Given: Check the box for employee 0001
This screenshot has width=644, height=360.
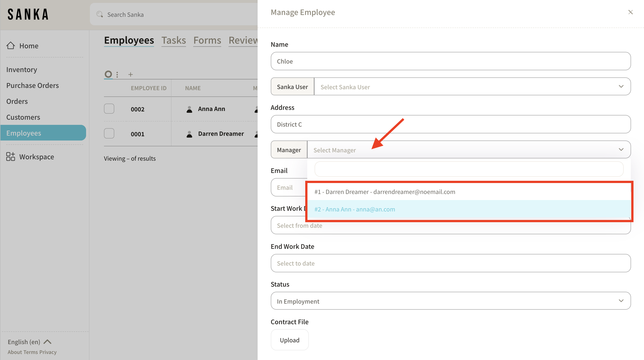Looking at the screenshot, I should click(x=109, y=133).
